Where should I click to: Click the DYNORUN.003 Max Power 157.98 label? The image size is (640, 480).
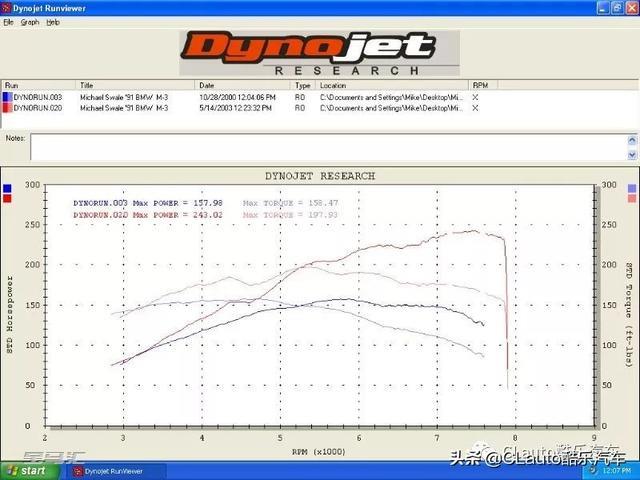[148, 203]
